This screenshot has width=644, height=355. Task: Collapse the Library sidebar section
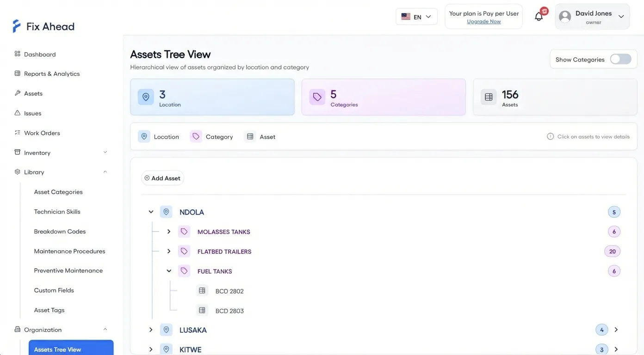click(105, 172)
